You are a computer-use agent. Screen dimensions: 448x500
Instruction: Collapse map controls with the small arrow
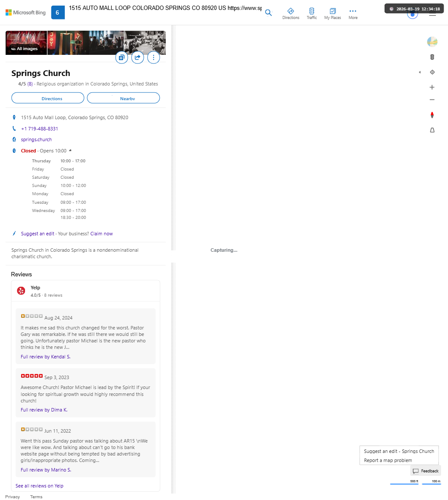(420, 72)
